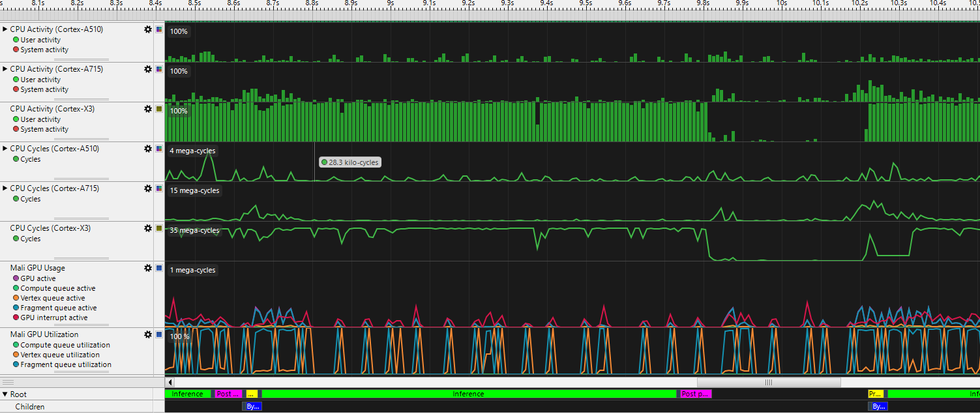
Task: Click the blue By... child annotation
Action: coord(253,406)
